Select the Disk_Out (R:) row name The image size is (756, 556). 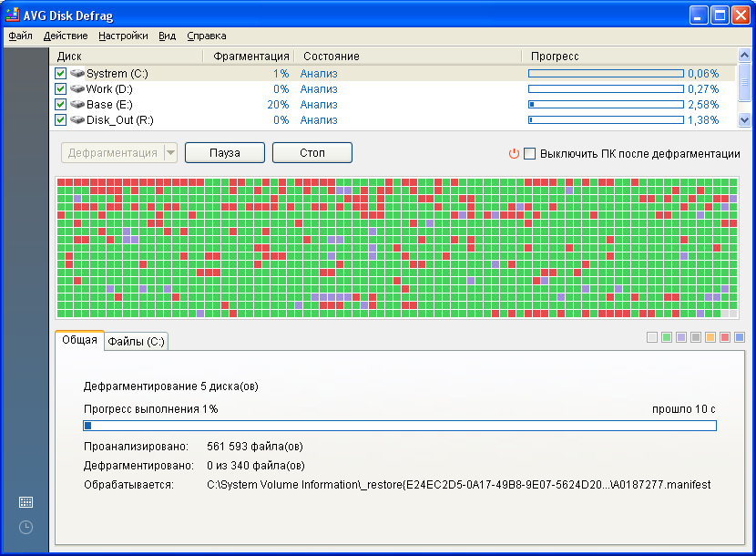[120, 119]
